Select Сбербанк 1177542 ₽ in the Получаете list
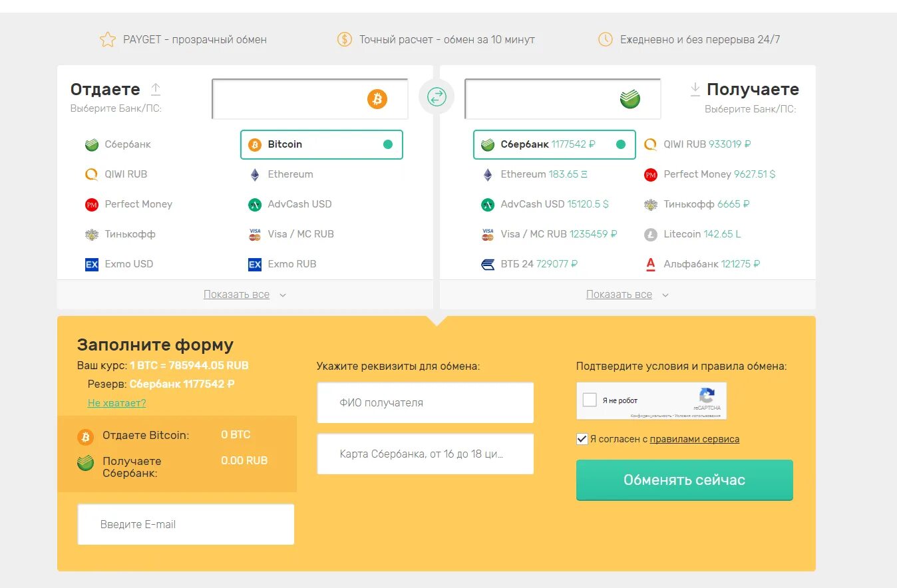 tap(554, 144)
